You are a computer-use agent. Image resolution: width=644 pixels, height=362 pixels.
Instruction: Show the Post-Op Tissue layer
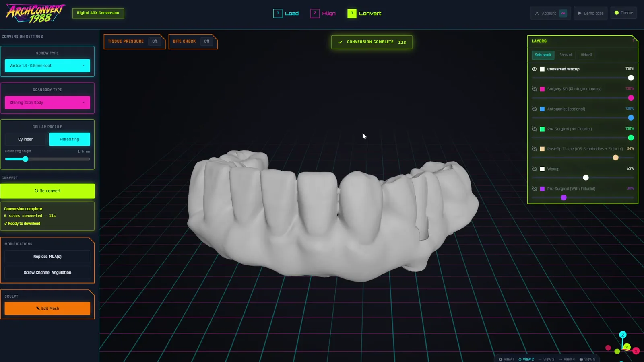(535, 149)
